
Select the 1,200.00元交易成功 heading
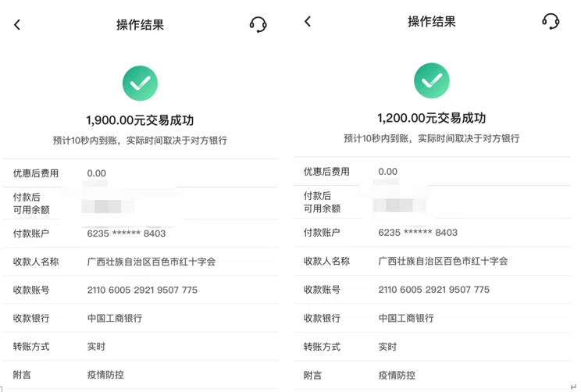tap(432, 118)
